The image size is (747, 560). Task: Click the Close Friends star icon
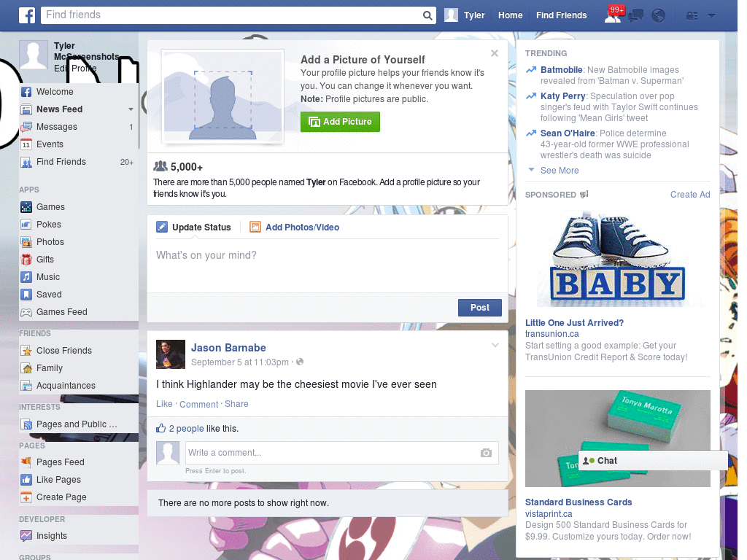pyautogui.click(x=26, y=351)
